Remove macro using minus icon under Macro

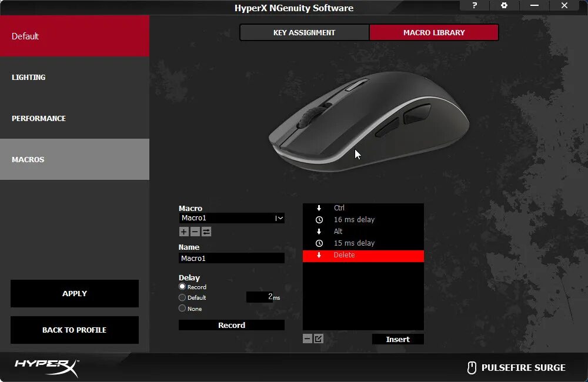[x=195, y=232]
